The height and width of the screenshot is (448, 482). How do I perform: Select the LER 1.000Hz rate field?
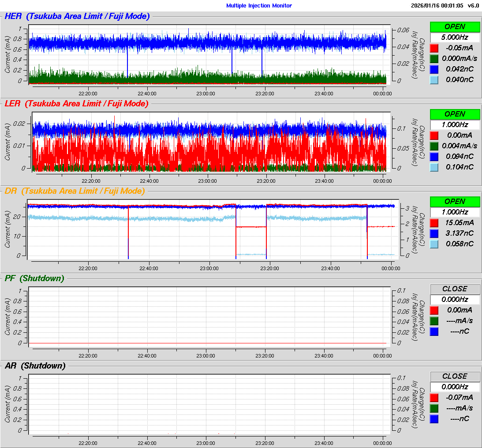click(x=455, y=124)
